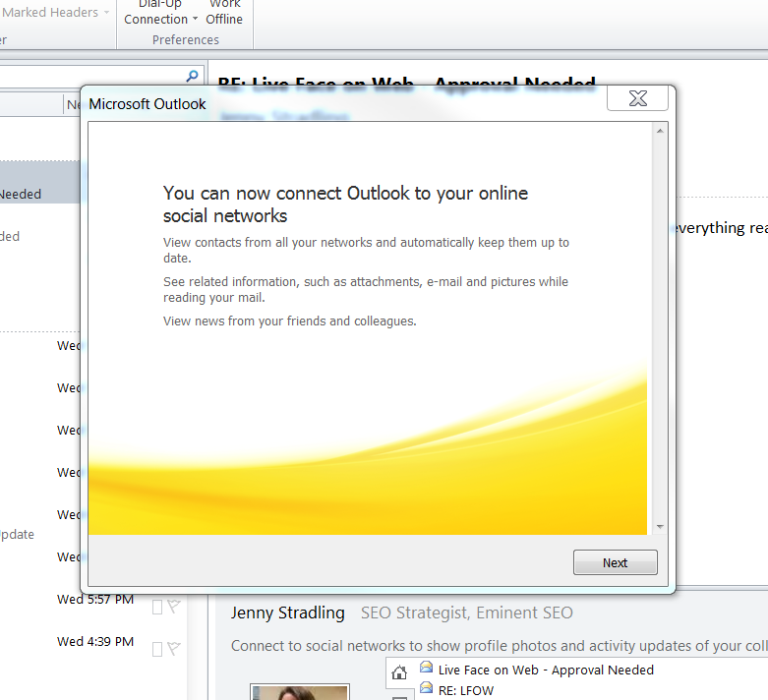
Task: Click the dialog heading about social networks
Action: point(345,204)
